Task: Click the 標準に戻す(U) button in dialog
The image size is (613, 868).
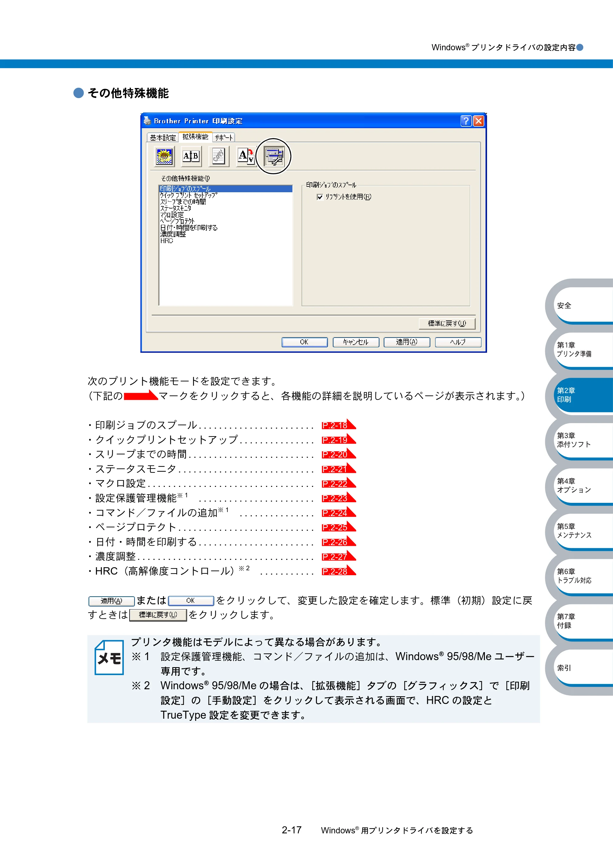Action: coord(447,323)
